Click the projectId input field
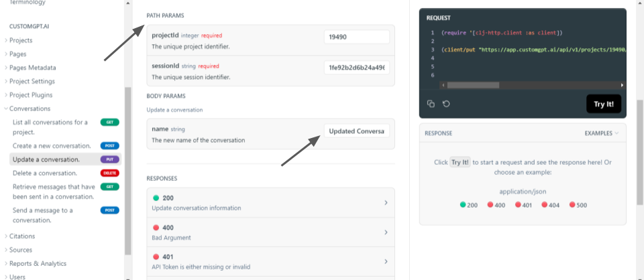 (x=356, y=36)
